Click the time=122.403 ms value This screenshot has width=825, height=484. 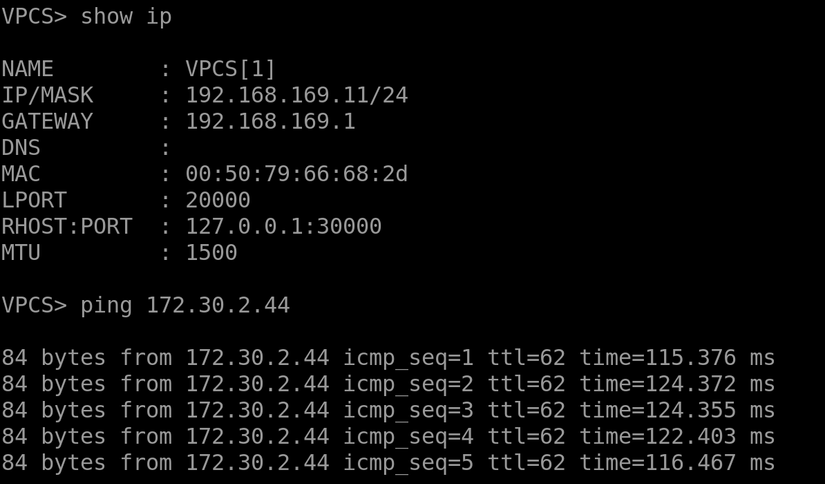pos(677,436)
